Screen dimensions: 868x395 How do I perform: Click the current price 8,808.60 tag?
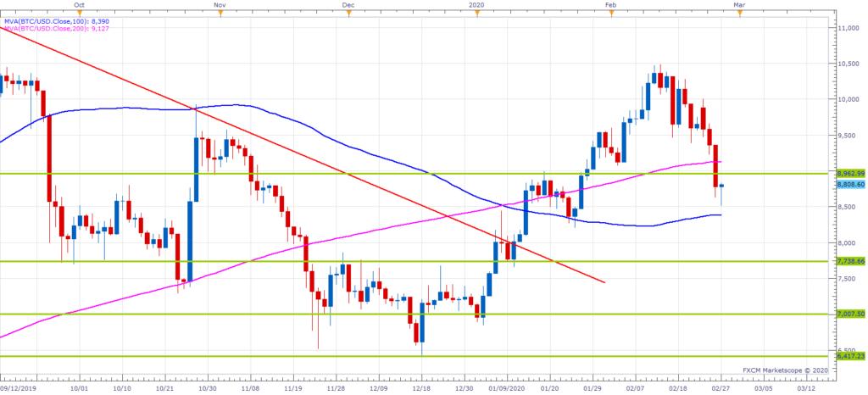[849, 185]
